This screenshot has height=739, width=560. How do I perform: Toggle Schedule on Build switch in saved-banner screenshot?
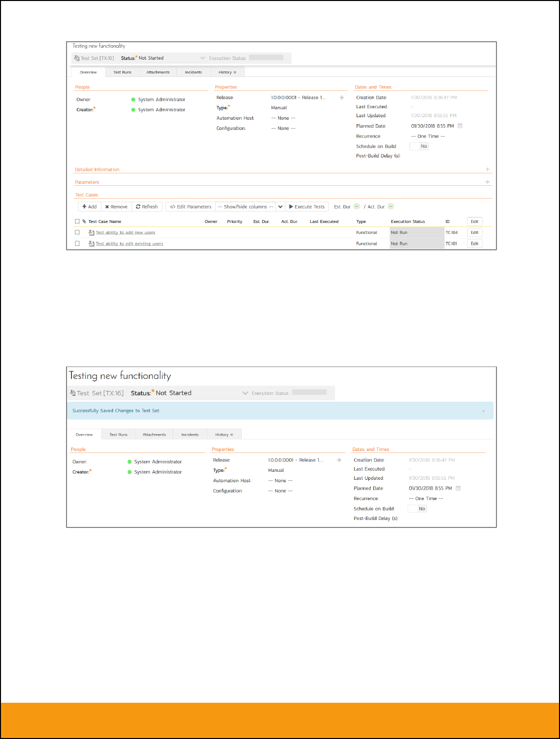click(417, 509)
